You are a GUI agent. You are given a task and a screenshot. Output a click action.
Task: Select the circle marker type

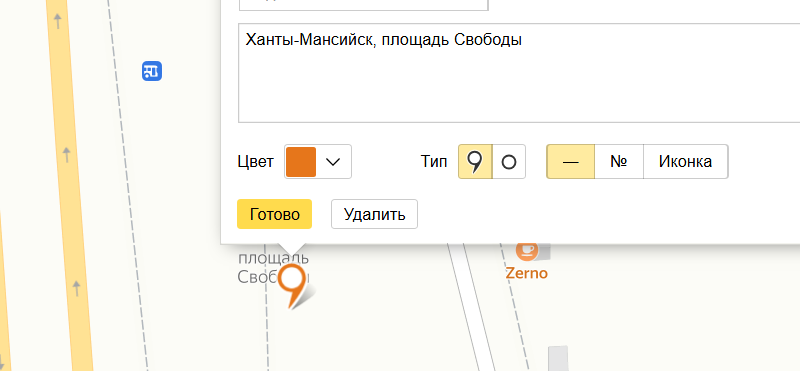pos(509,162)
